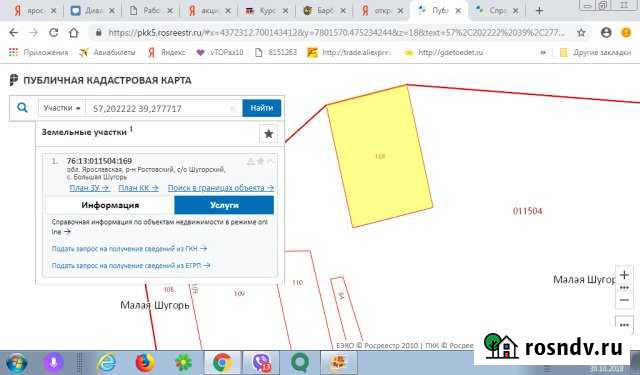
Task: Open Поиск в границах объекта link
Action: (x=221, y=188)
